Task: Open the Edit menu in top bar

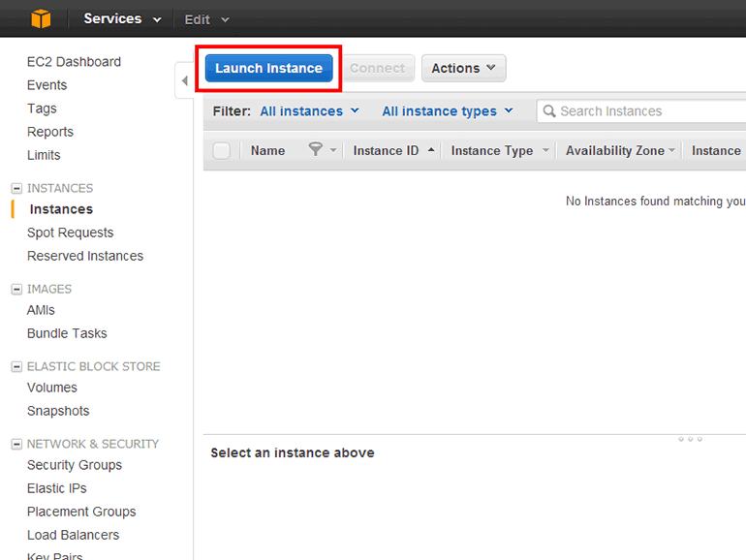Action: pos(207,19)
